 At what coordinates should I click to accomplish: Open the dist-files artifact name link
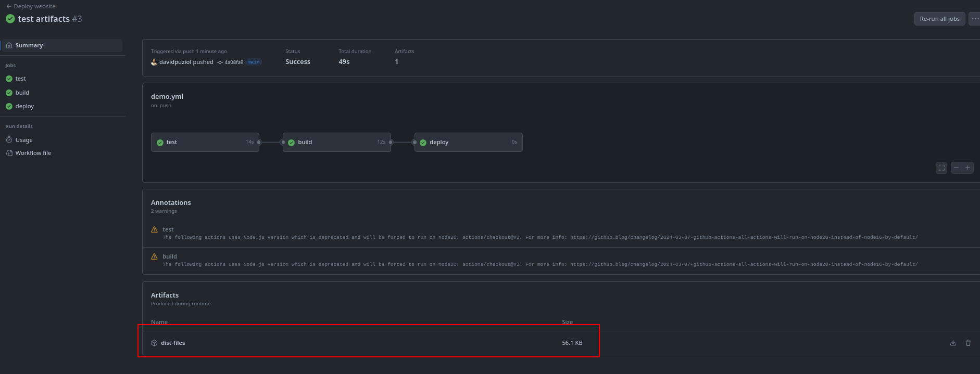(173, 343)
